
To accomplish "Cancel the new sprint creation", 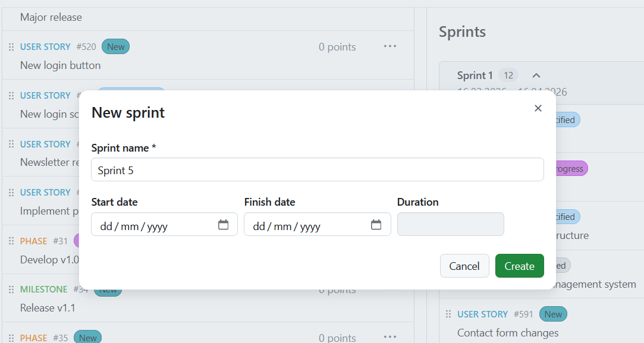I will pyautogui.click(x=464, y=266).
